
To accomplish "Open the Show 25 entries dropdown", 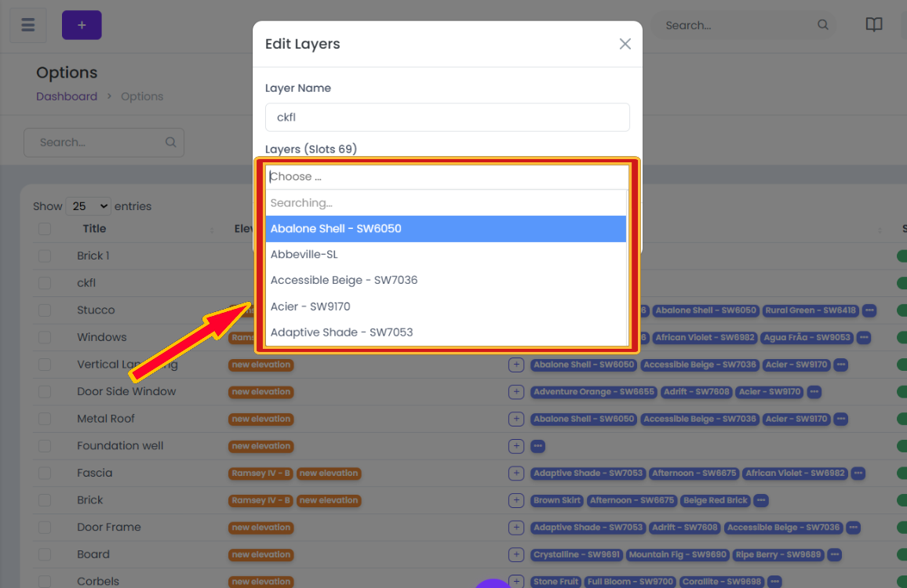I will (88, 206).
